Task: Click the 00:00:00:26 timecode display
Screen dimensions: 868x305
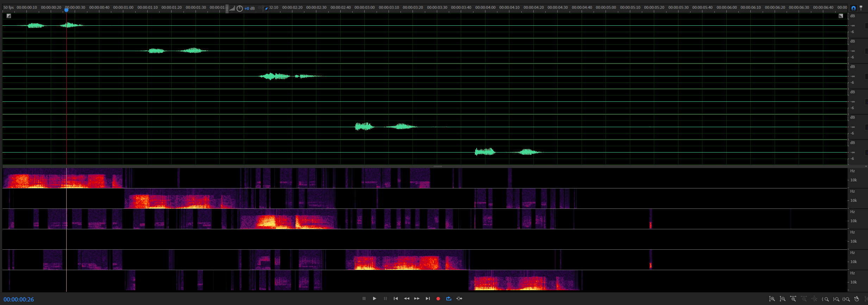Action: pos(19,299)
